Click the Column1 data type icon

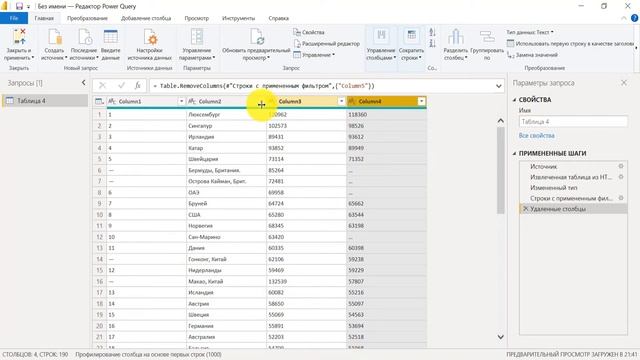tap(111, 101)
